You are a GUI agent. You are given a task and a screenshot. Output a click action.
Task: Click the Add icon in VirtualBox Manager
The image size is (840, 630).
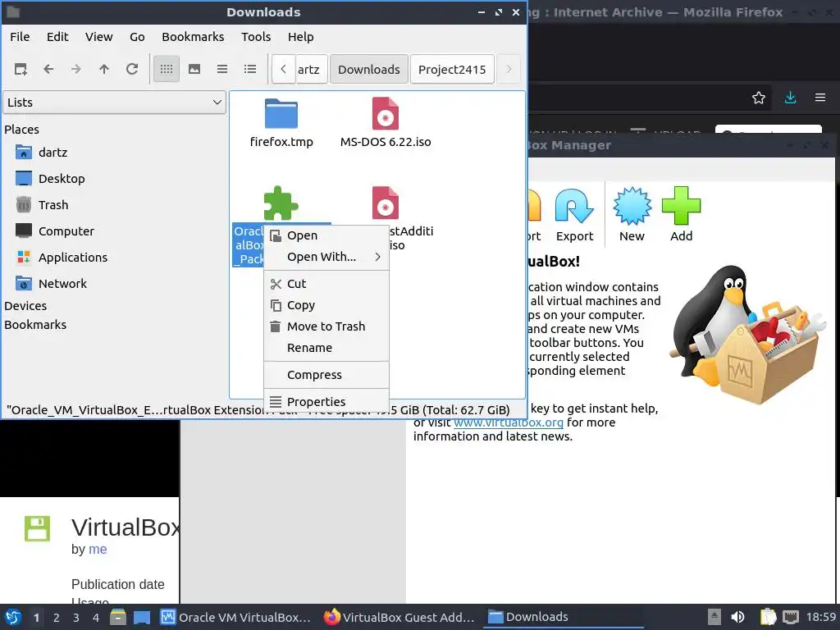coord(682,214)
